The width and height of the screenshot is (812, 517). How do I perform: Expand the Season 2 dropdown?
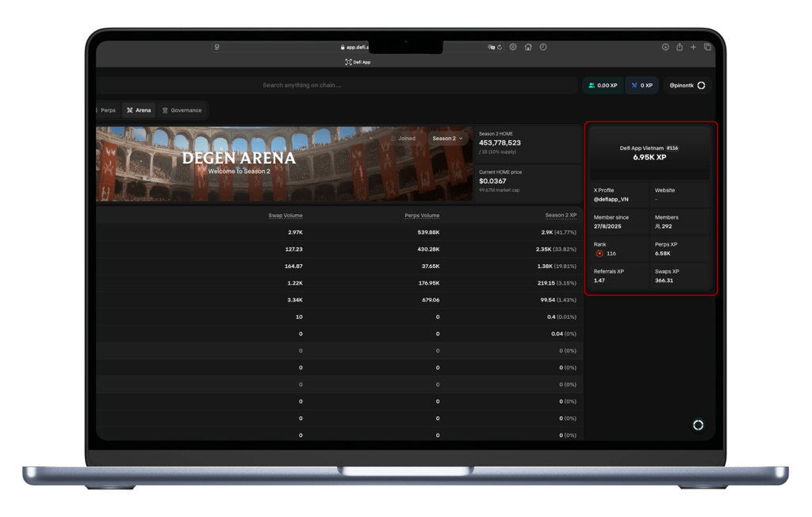pyautogui.click(x=447, y=138)
